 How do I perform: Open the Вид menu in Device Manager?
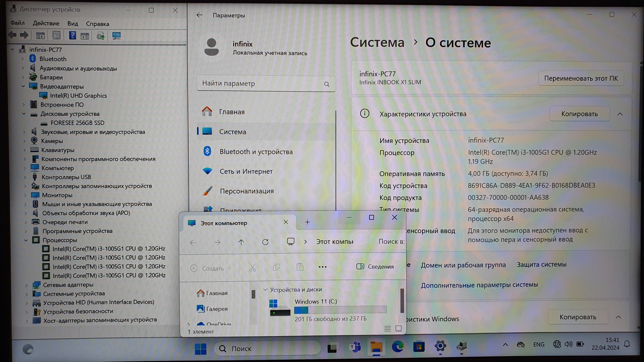(x=73, y=24)
